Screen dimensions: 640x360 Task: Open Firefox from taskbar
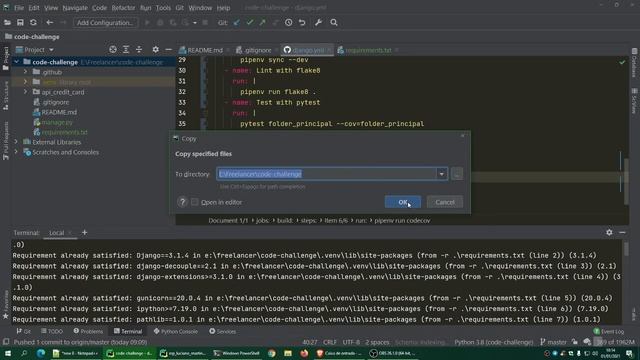point(304,353)
